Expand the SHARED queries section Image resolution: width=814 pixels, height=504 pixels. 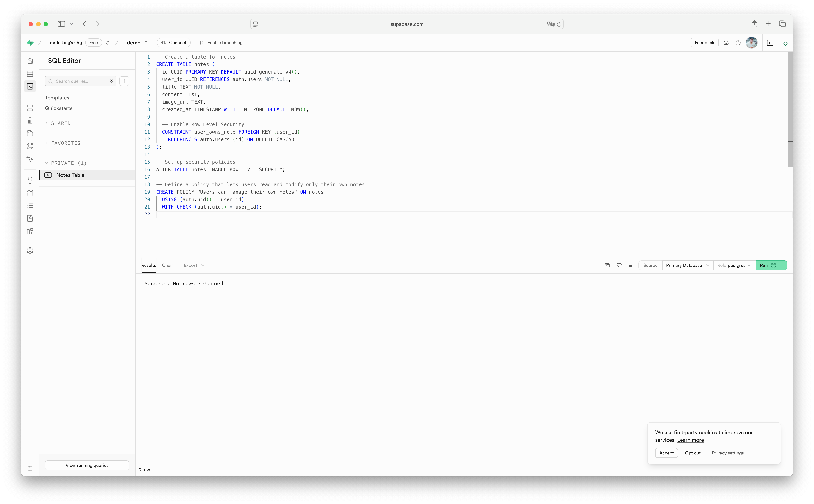click(58, 123)
